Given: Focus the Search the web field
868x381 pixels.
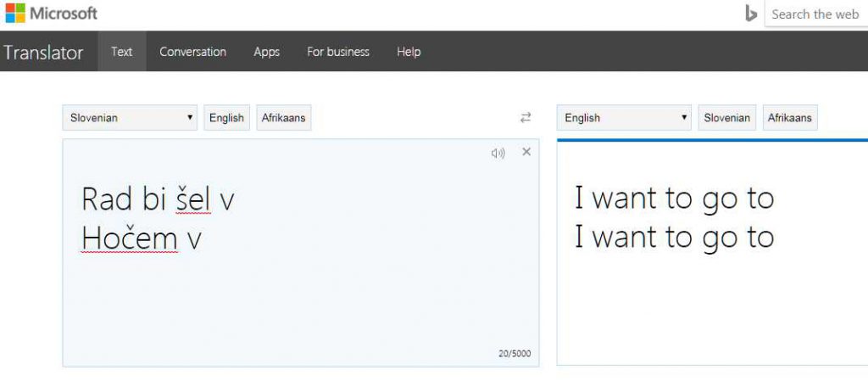Looking at the screenshot, I should 815,14.
